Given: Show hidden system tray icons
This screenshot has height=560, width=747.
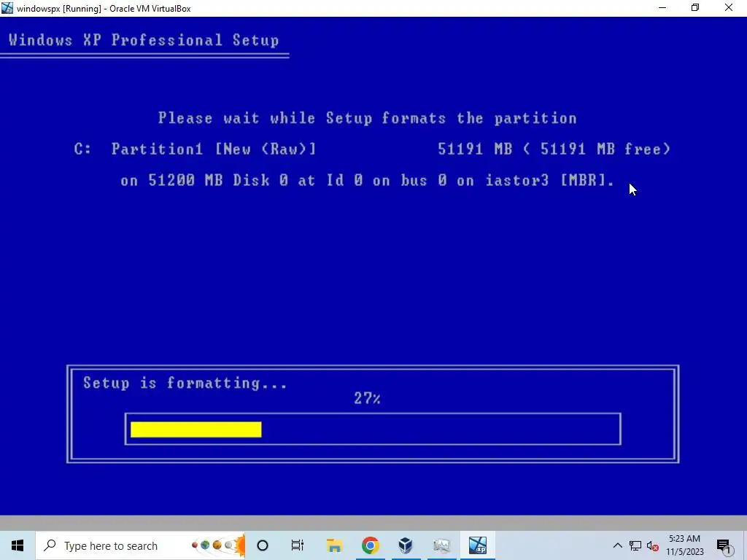Looking at the screenshot, I should point(617,545).
